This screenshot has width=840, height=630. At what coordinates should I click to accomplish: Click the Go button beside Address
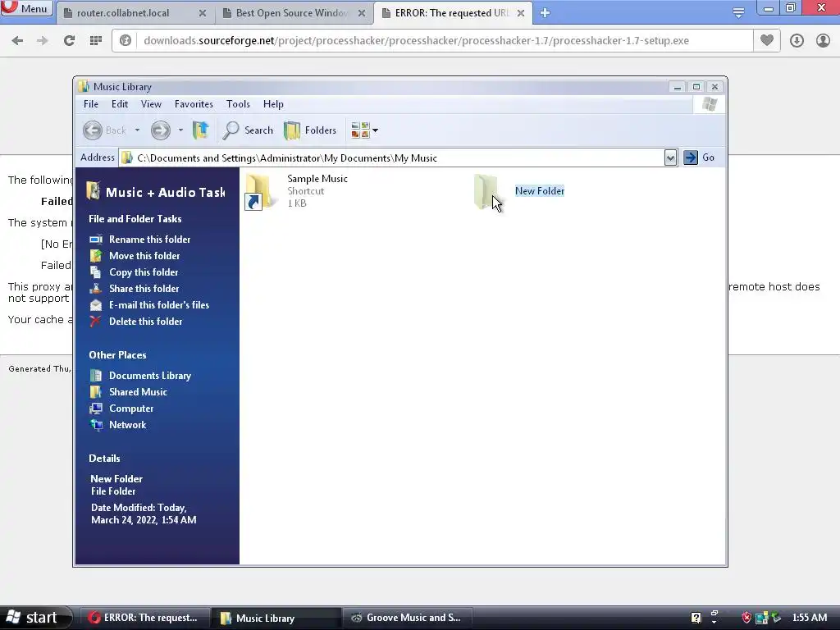699,157
